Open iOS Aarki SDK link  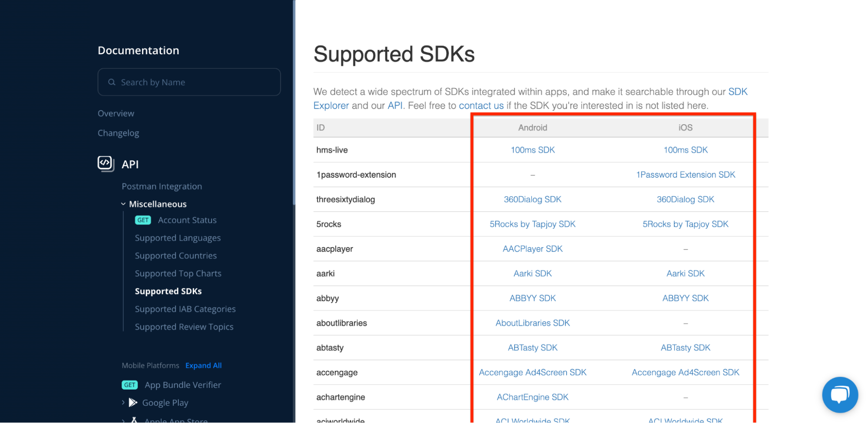pyautogui.click(x=686, y=274)
